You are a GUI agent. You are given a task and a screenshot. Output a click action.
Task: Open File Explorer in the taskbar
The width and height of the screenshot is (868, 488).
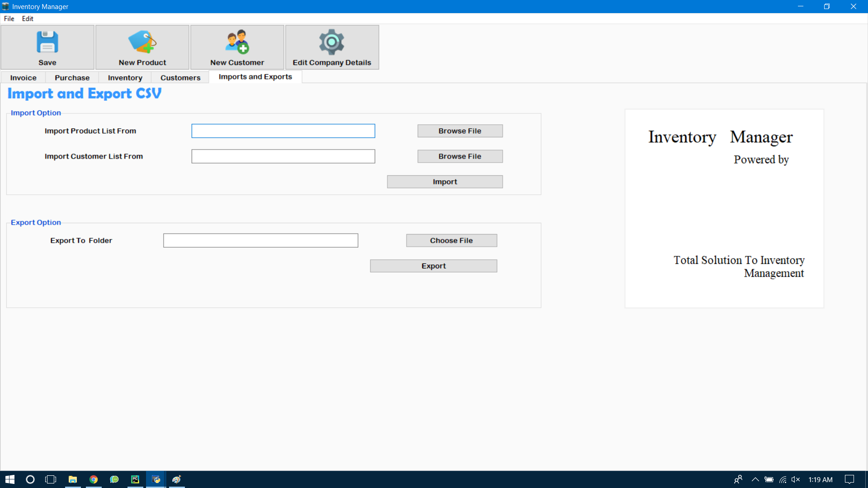[72, 479]
